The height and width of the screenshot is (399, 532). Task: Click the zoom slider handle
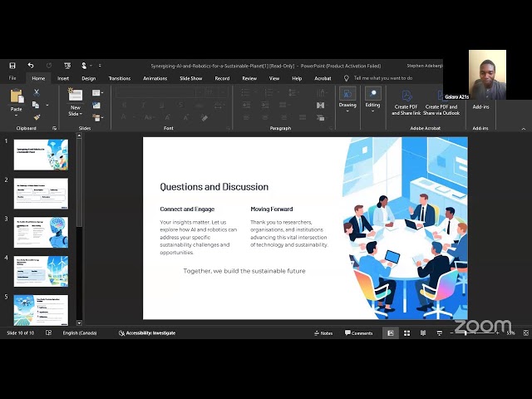pyautogui.click(x=465, y=333)
